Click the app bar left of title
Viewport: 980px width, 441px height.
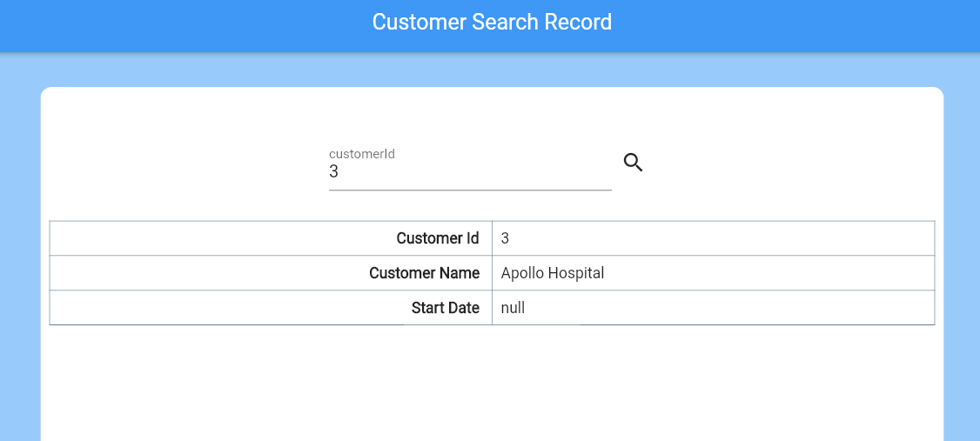[174, 24]
